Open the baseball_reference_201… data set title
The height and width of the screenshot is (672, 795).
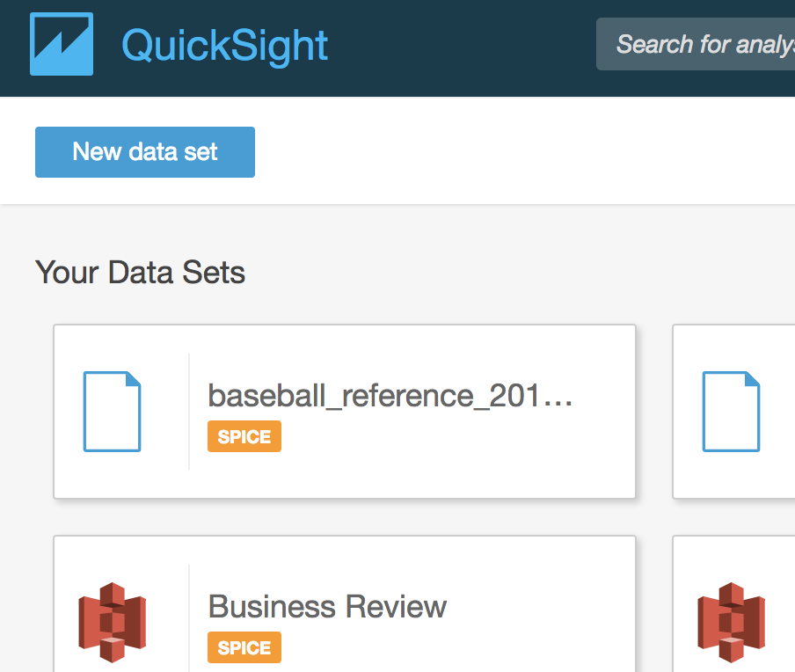390,396
